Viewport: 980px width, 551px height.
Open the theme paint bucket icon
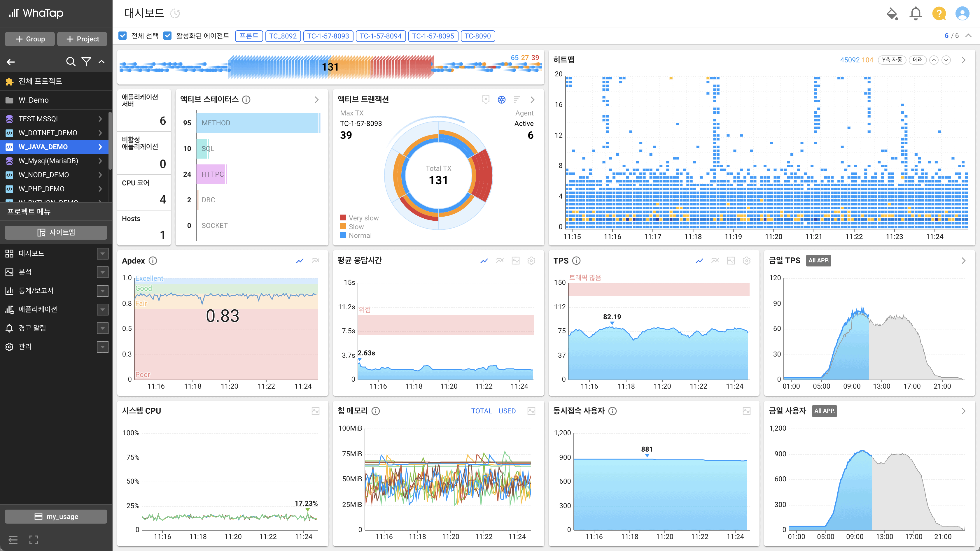coord(892,14)
